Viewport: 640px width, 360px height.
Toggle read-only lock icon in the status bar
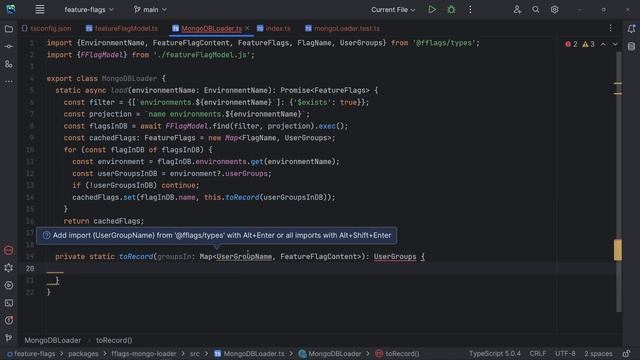[627, 353]
